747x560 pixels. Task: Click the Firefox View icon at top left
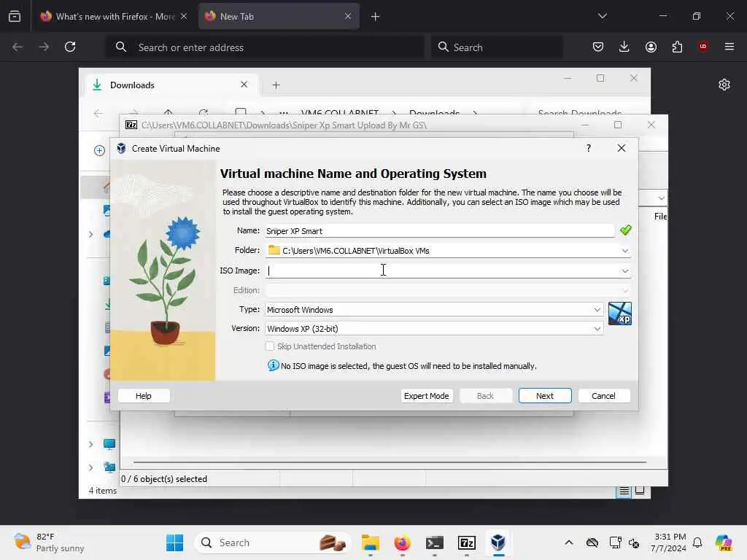[x=15, y=16]
